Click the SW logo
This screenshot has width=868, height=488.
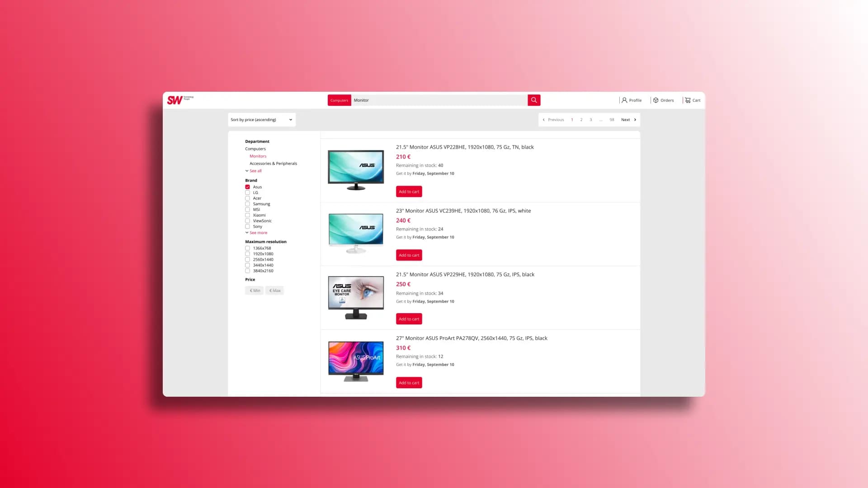pos(175,100)
